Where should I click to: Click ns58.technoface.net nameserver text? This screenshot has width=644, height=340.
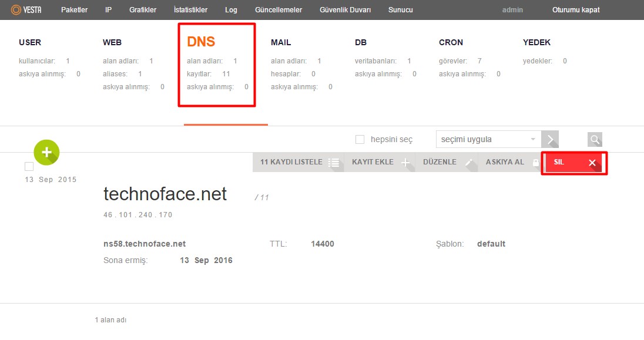[145, 244]
